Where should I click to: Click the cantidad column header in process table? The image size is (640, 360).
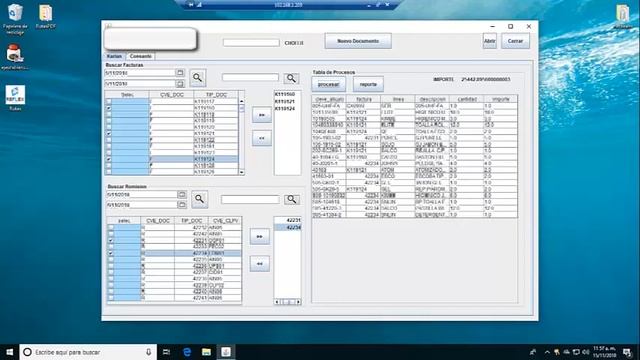click(x=467, y=99)
